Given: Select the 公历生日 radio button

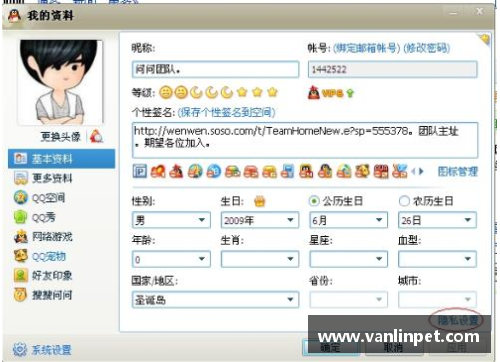Looking at the screenshot, I should (x=314, y=201).
